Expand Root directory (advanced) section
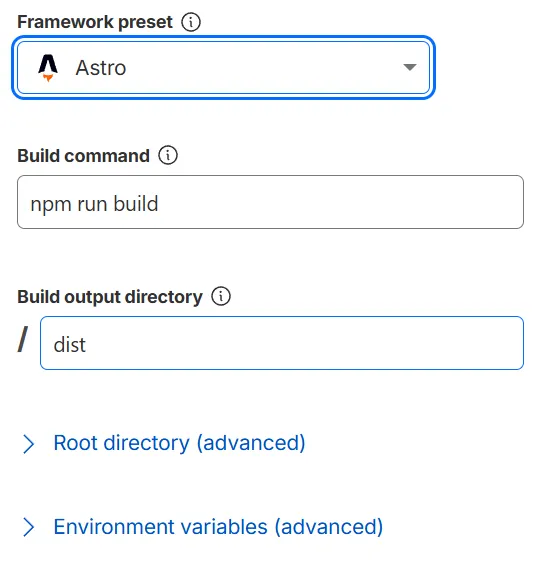The width and height of the screenshot is (547, 577). tap(179, 443)
